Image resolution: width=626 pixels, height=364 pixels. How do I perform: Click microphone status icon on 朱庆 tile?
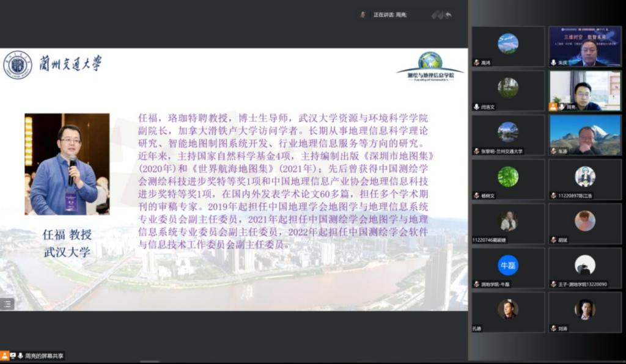click(554, 62)
